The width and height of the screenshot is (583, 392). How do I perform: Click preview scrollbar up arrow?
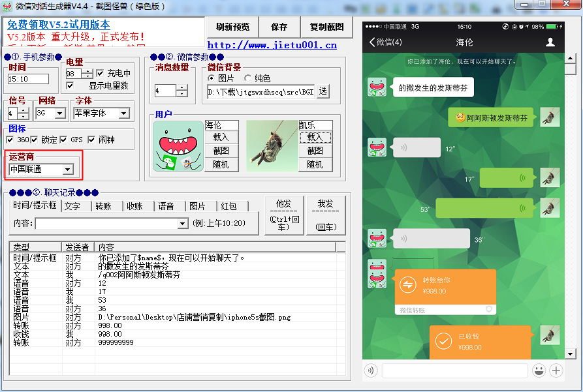[571, 58]
